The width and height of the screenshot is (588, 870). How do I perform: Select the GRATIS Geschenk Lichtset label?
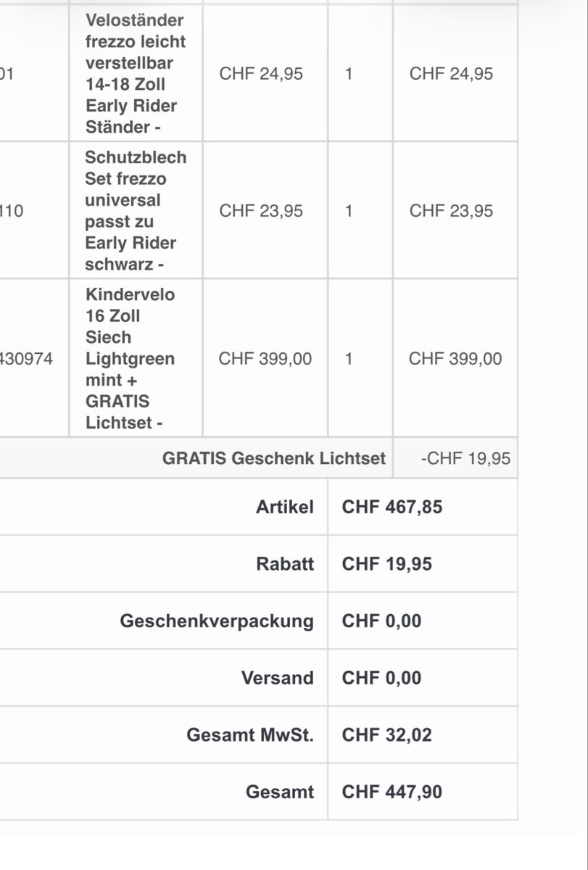[x=274, y=458]
